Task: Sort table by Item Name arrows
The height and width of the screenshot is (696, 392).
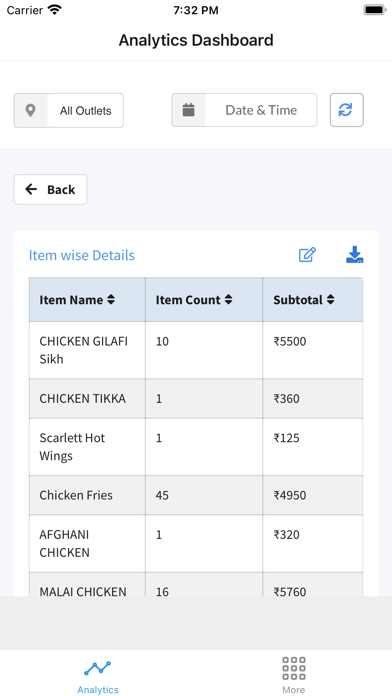Action: [111, 300]
